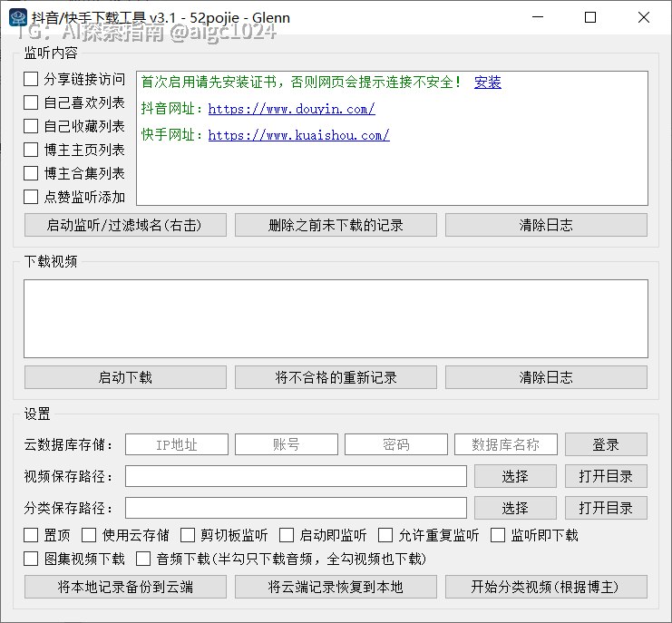This screenshot has height=623, width=672.
Task: Clear the log in 下载视频 section
Action: click(546, 377)
